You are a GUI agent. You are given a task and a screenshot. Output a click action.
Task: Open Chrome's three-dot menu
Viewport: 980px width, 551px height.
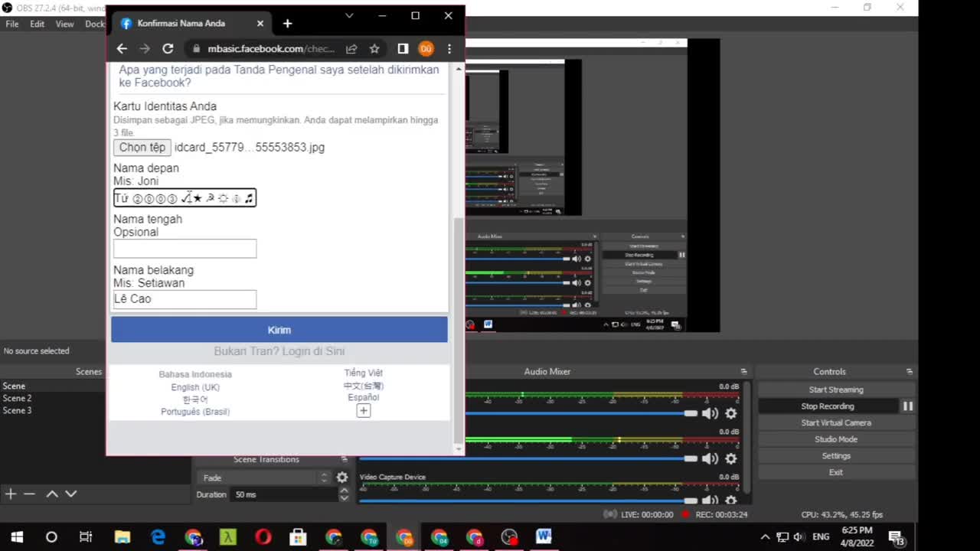point(449,48)
